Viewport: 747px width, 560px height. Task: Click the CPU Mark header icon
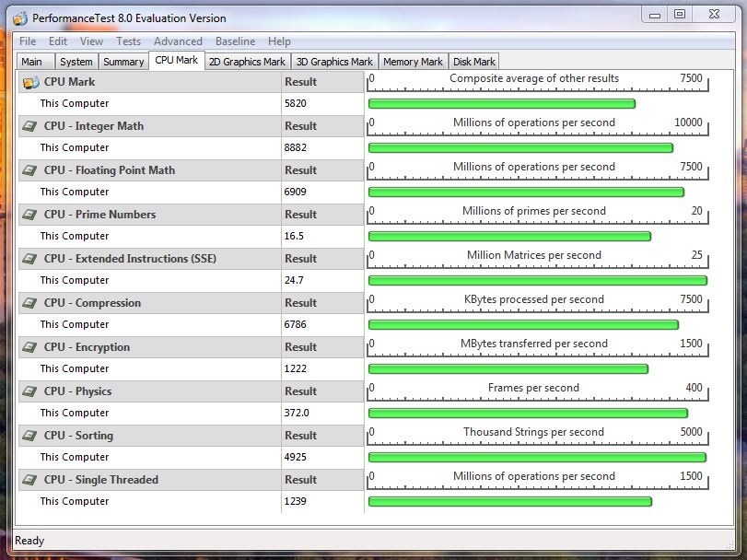(30, 82)
